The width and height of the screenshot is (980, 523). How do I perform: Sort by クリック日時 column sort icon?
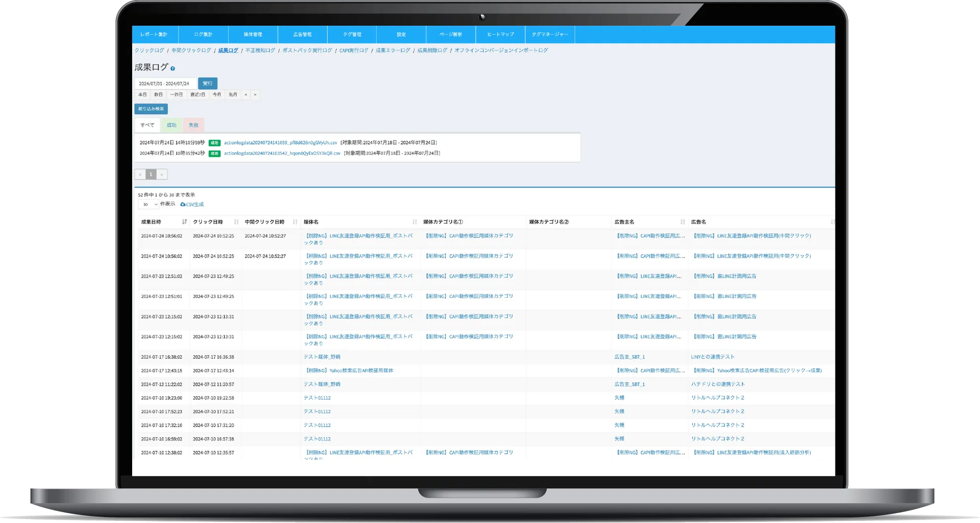click(236, 222)
